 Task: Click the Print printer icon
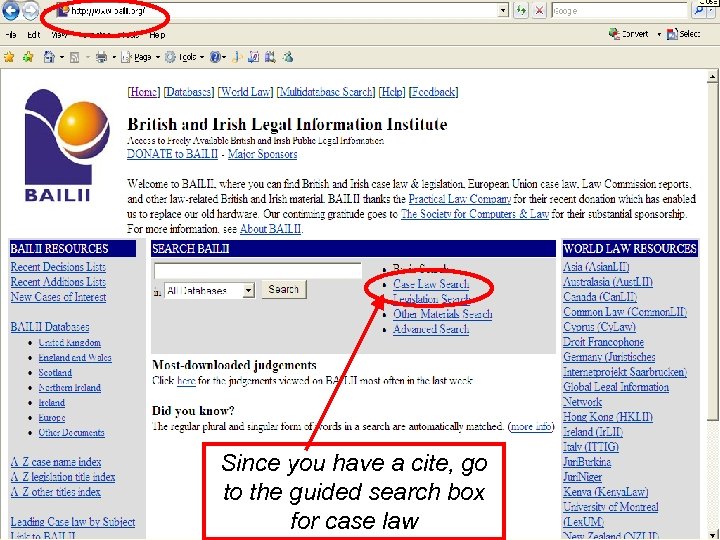(x=101, y=57)
